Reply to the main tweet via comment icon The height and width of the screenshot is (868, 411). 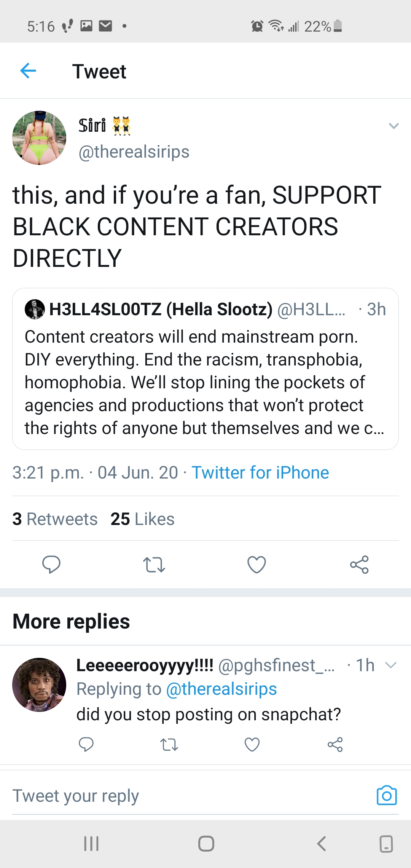[x=51, y=564]
